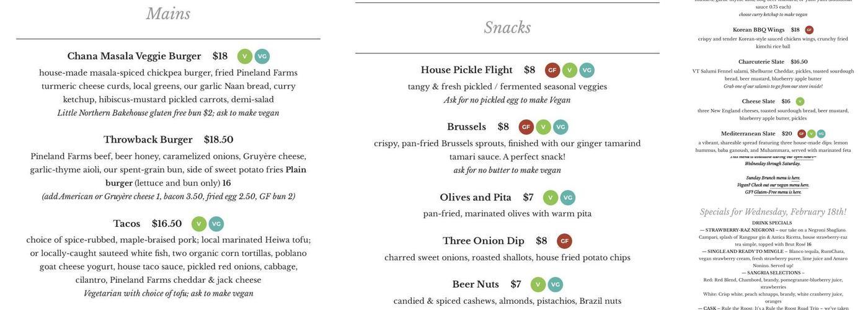Click the GF badge on House Pickle Flight
Viewport: 868px width, 310px height.
pos(552,70)
